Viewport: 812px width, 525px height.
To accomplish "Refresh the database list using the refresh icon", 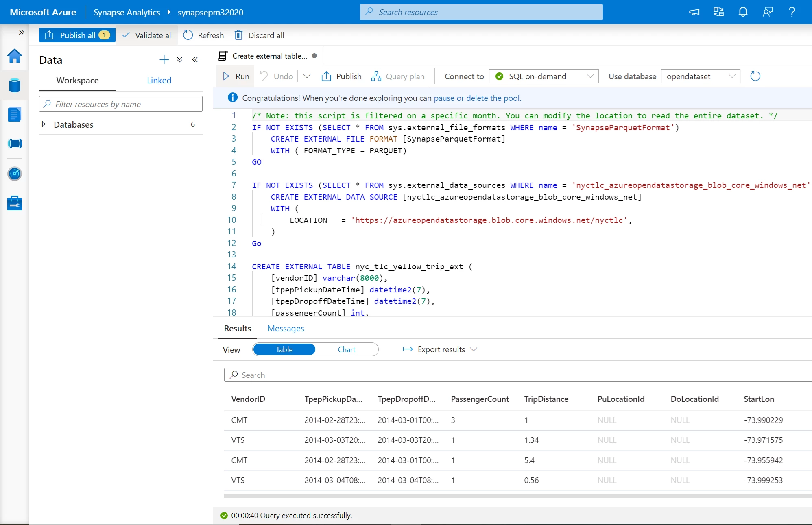I will click(756, 76).
